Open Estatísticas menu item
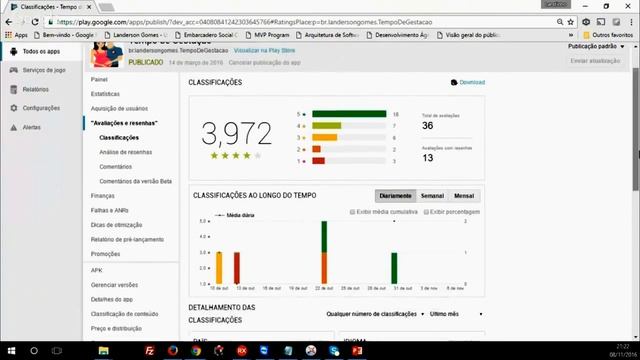The width and height of the screenshot is (640, 360). [105, 94]
